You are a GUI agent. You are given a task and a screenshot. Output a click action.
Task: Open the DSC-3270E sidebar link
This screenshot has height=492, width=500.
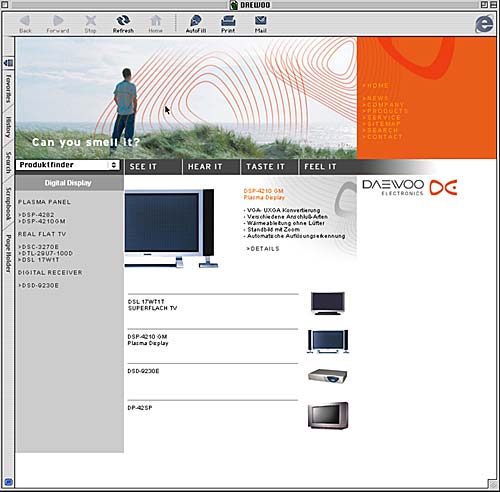click(39, 247)
